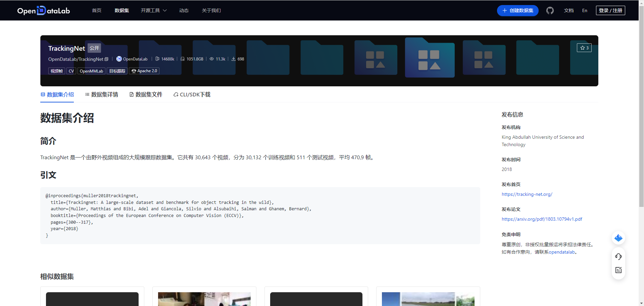644x306 pixels.
Task: Open 关于我们 navigation item
Action: coord(211,10)
